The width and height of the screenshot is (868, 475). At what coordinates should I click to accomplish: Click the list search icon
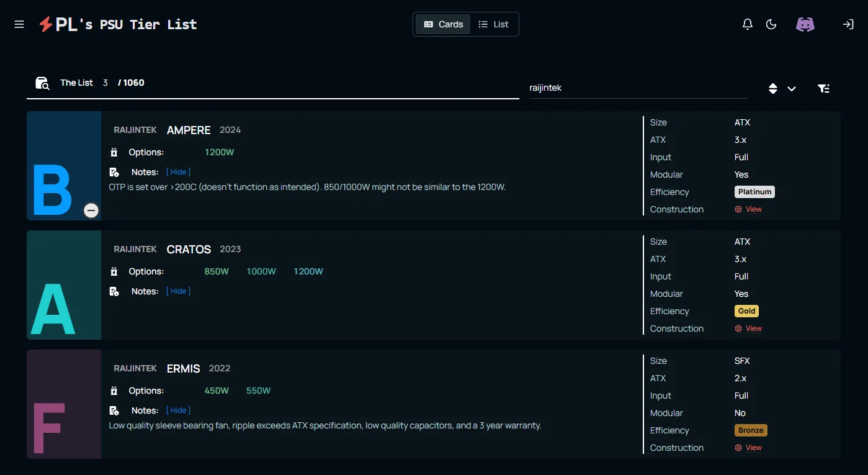[42, 83]
